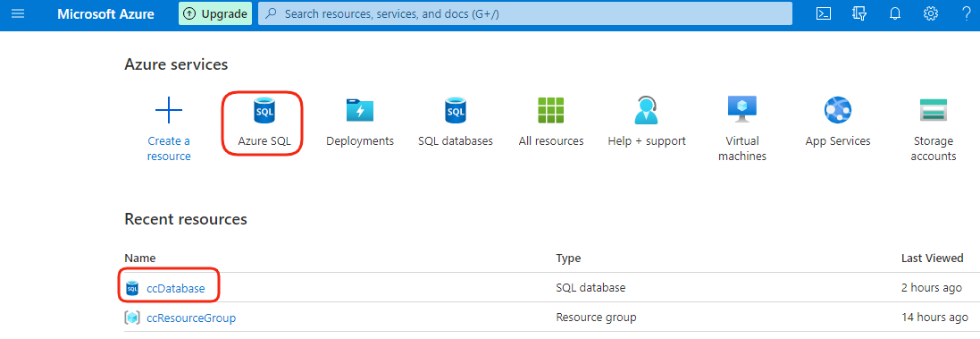Viewport: 980px width, 339px height.
Task: Open the App Services icon
Action: pos(838,111)
